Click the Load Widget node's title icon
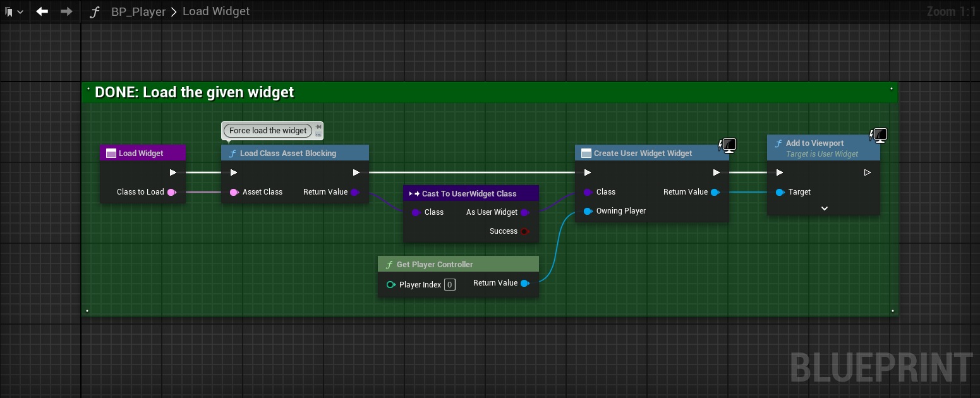The height and width of the screenshot is (398, 980). tap(111, 154)
